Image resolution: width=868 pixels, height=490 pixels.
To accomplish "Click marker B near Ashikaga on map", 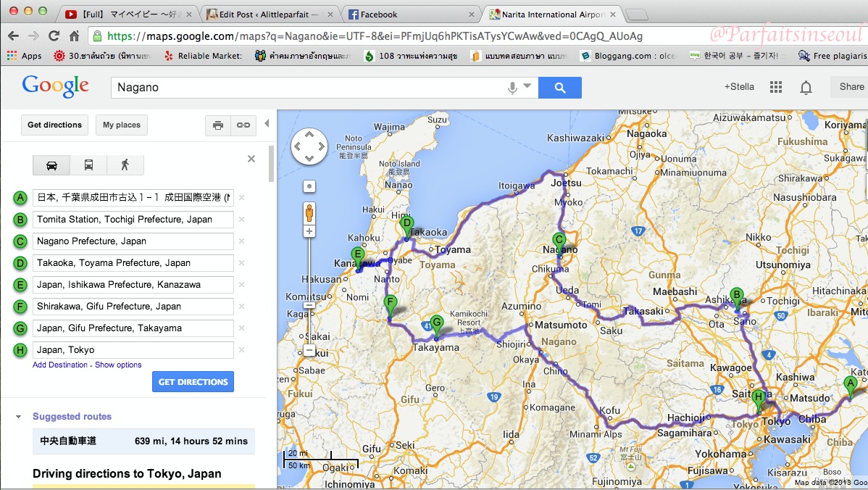I will point(736,299).
